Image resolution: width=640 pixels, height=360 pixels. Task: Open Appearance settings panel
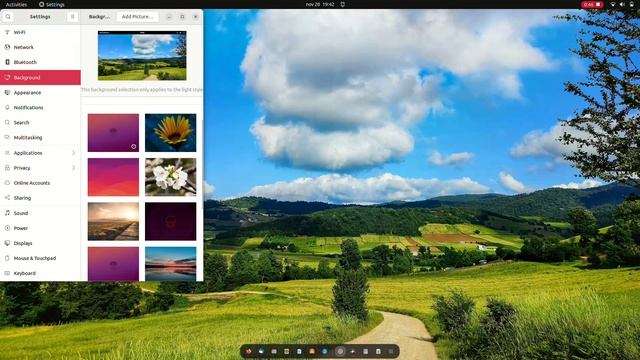(x=40, y=93)
